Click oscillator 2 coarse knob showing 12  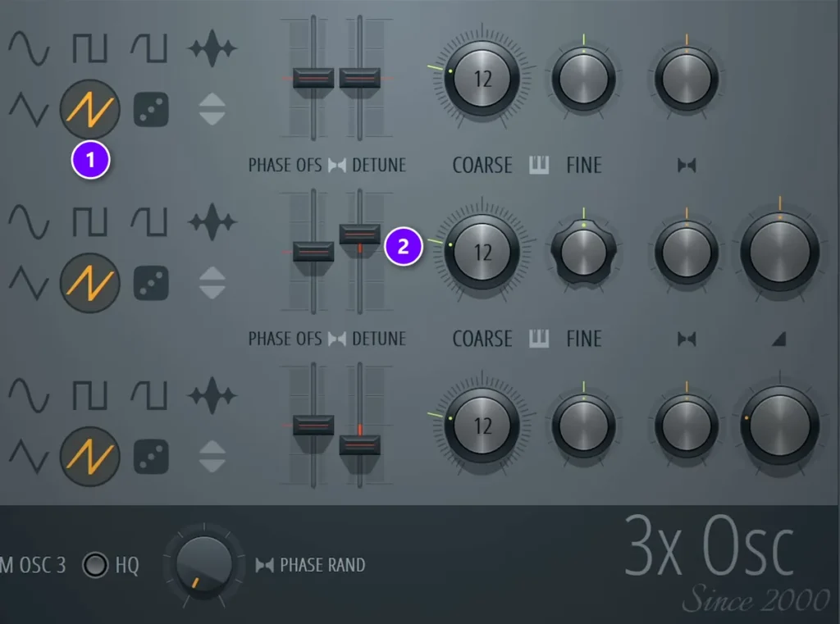coord(482,252)
